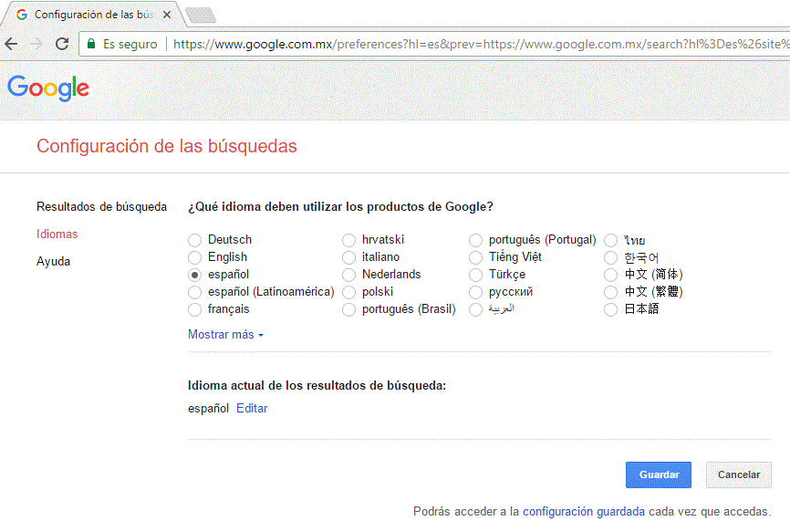The width and height of the screenshot is (790, 532).
Task: Open the Idiomas section
Action: [x=57, y=235]
